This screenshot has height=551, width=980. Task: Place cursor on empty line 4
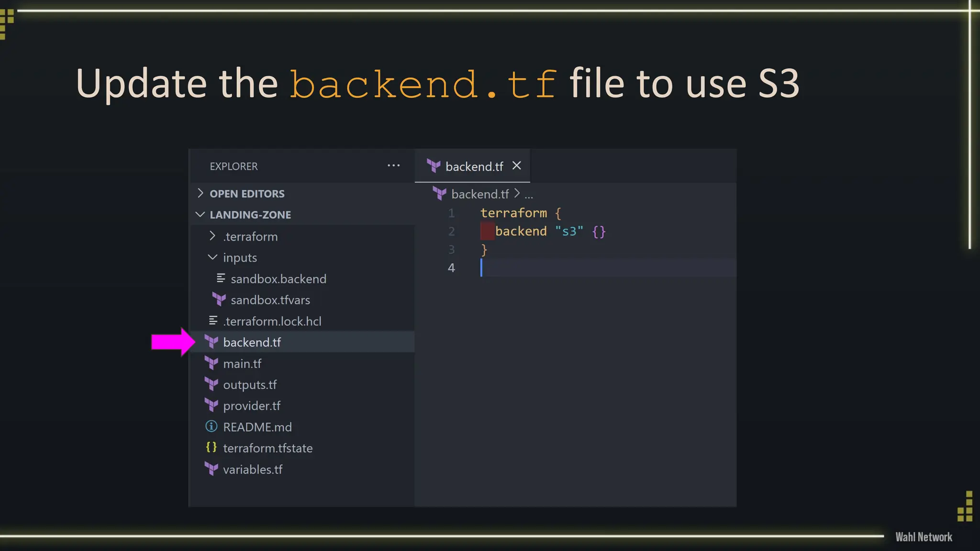608,268
